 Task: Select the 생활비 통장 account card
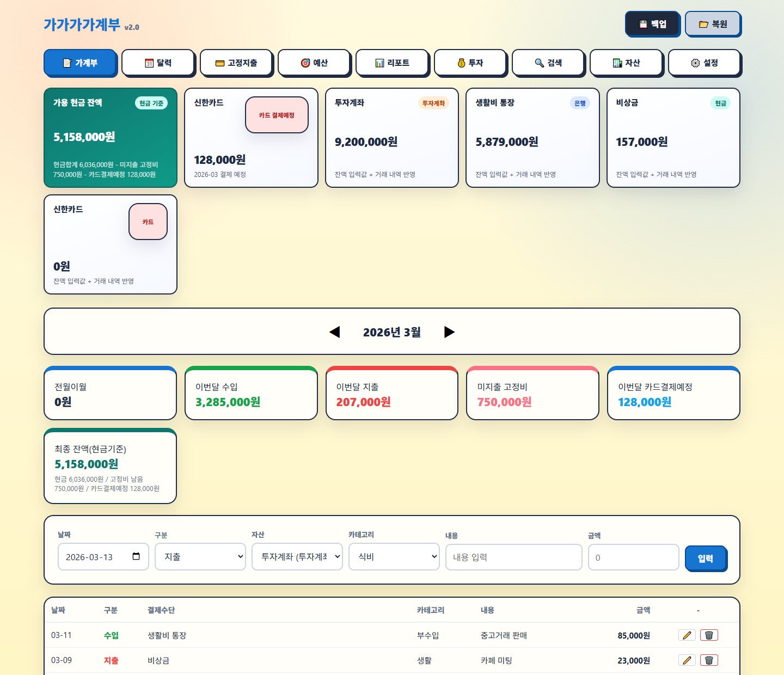point(532,138)
